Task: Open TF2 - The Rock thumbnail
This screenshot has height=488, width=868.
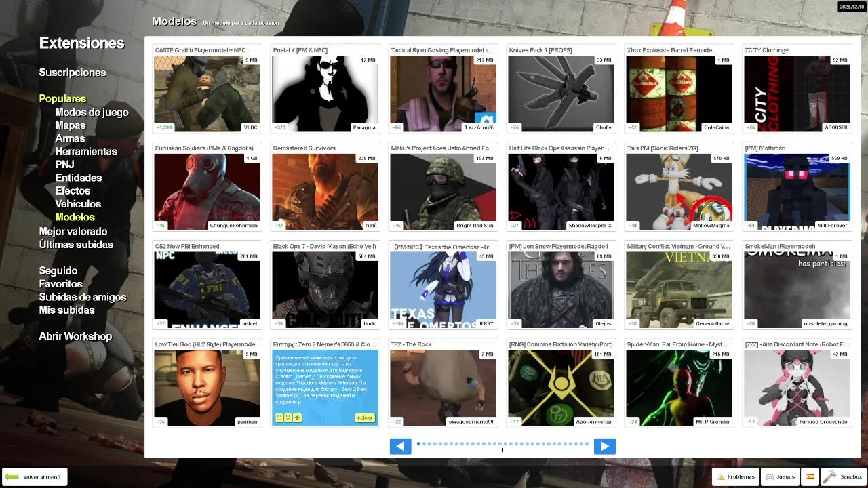Action: [x=443, y=388]
